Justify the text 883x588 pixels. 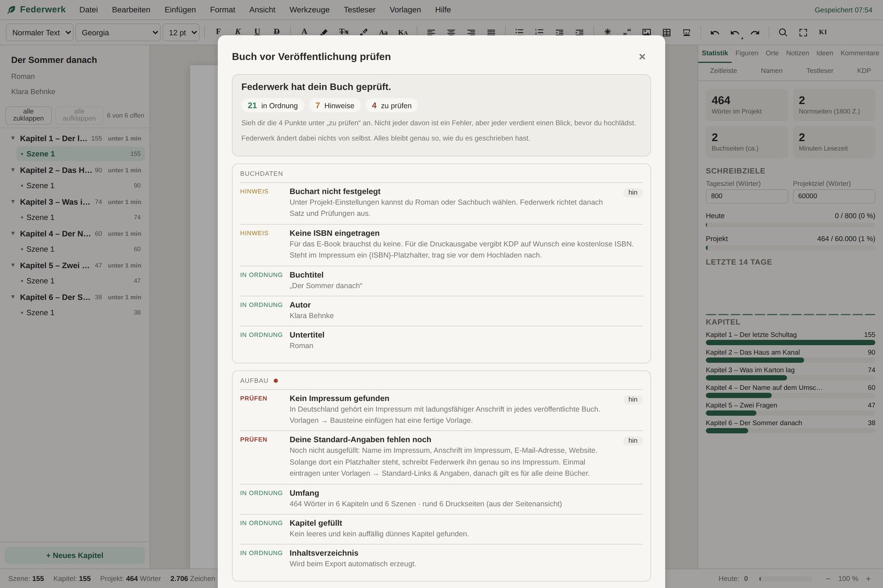pyautogui.click(x=491, y=32)
